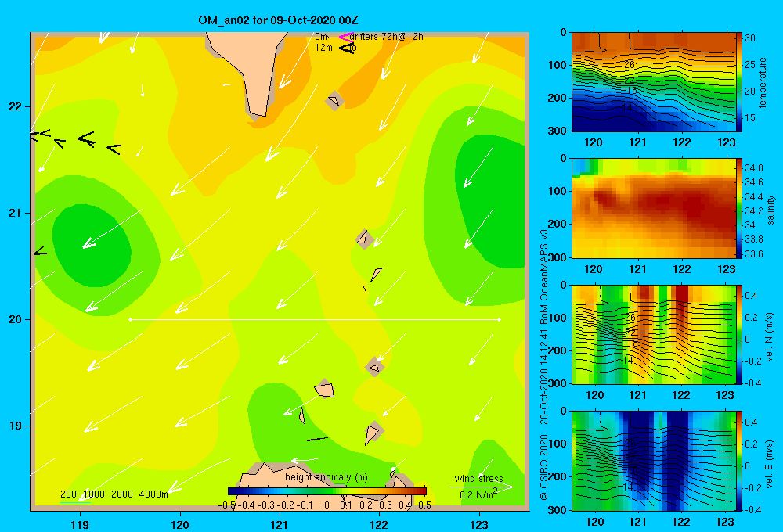Open the northward velocity cross-section panel

tap(653, 335)
